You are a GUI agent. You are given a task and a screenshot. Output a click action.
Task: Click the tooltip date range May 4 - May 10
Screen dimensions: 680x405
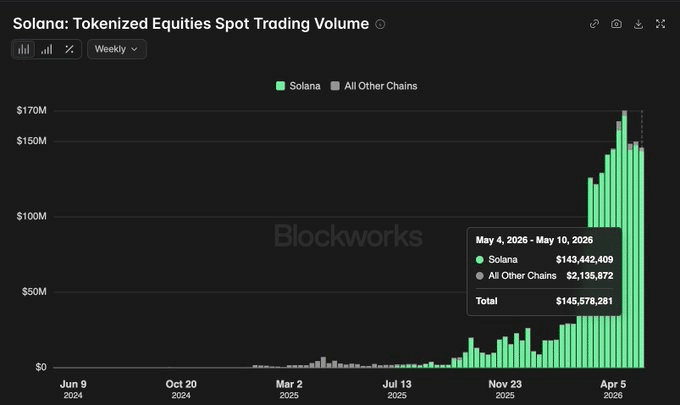(534, 240)
